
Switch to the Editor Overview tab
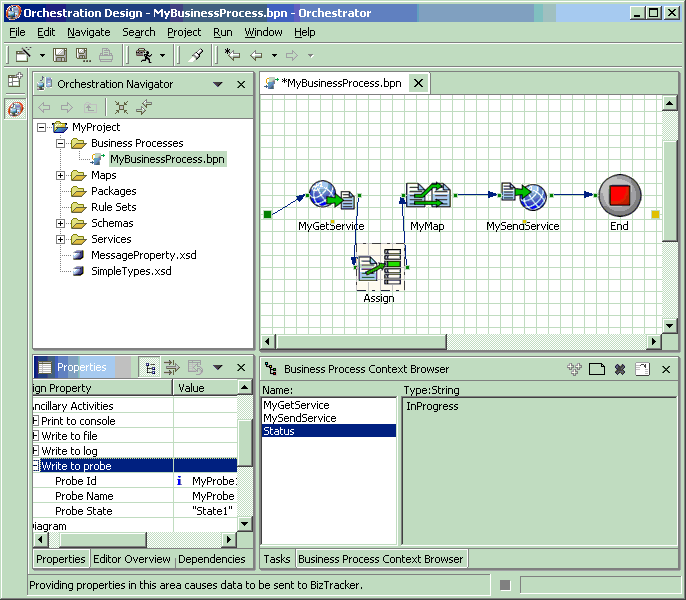(x=132, y=559)
